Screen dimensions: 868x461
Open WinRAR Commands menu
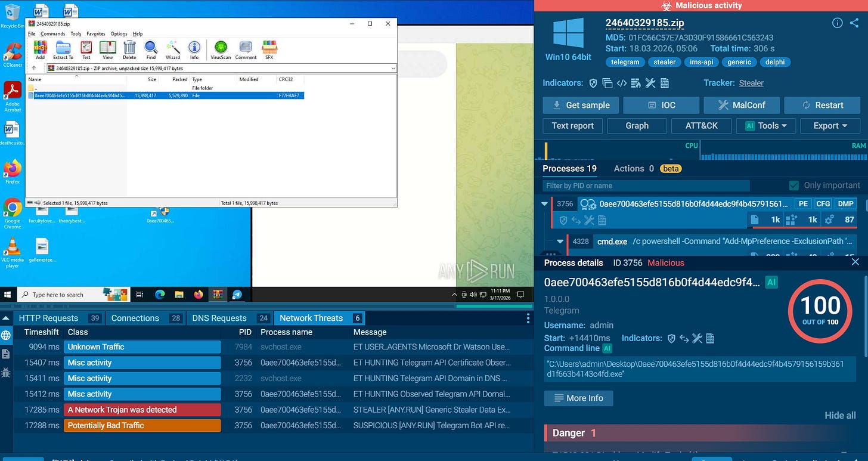point(52,34)
